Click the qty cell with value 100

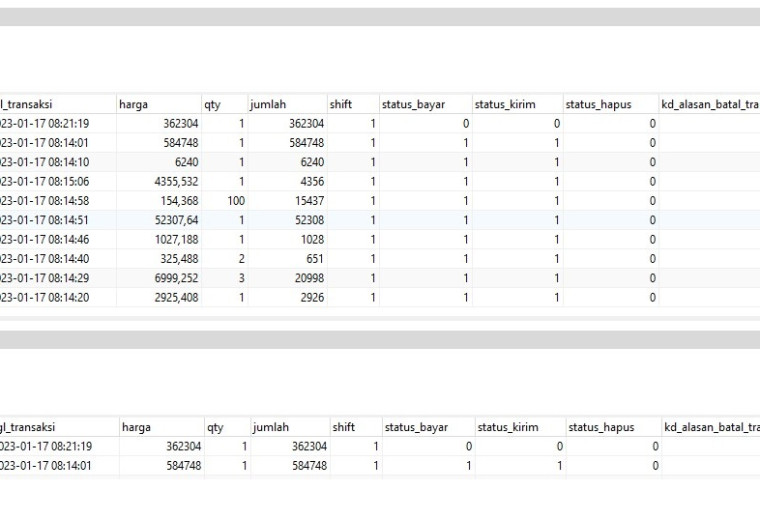[224, 201]
